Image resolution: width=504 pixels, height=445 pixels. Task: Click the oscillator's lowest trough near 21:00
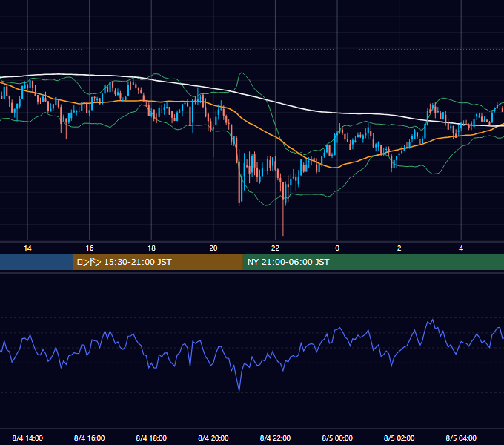point(239,390)
